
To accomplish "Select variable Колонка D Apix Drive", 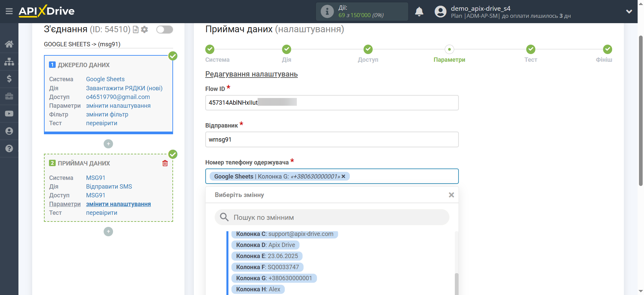I will coord(265,245).
